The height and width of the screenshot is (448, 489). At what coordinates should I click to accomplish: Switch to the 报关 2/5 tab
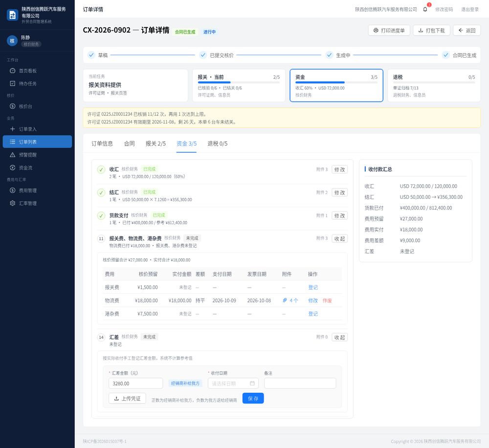point(156,143)
